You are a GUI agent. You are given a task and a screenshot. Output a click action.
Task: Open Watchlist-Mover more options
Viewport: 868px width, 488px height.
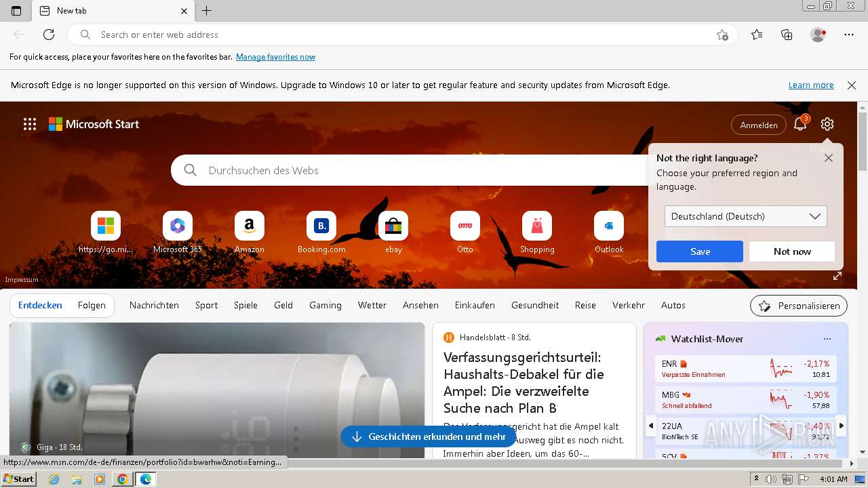(x=827, y=339)
